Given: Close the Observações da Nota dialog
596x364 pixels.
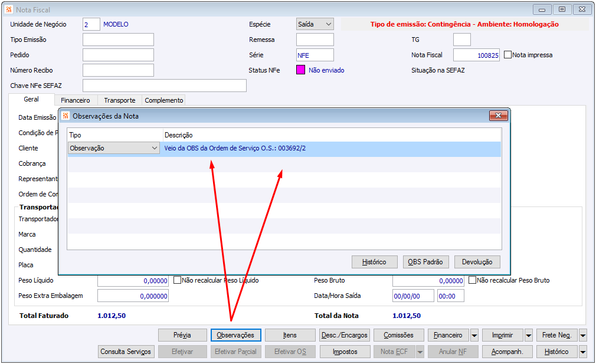Looking at the screenshot, I should tap(498, 116).
